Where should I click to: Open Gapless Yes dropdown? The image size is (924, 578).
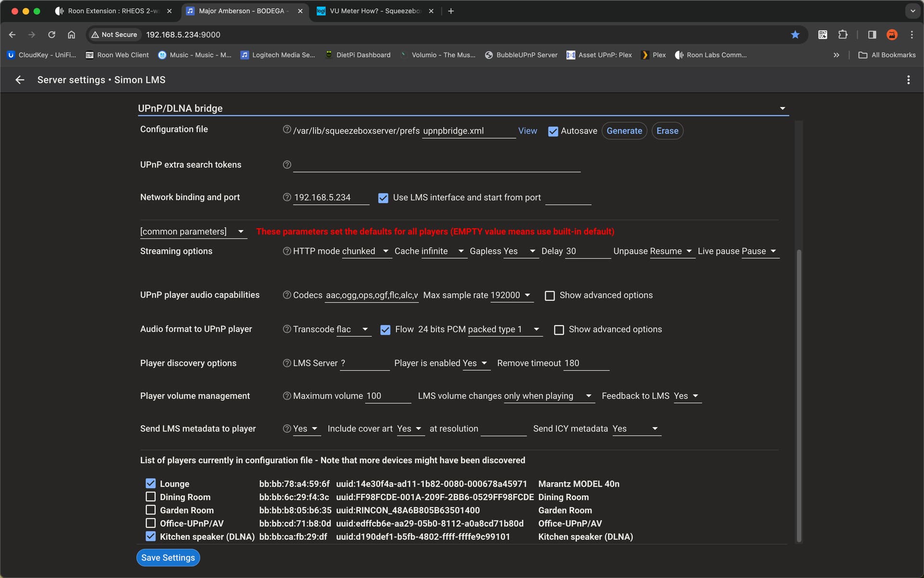(521, 251)
